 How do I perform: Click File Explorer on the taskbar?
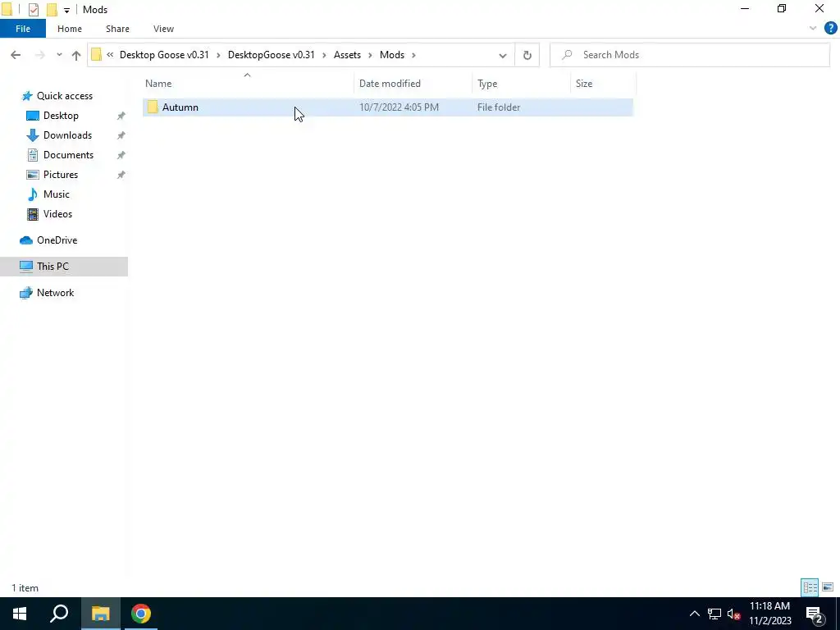click(100, 614)
